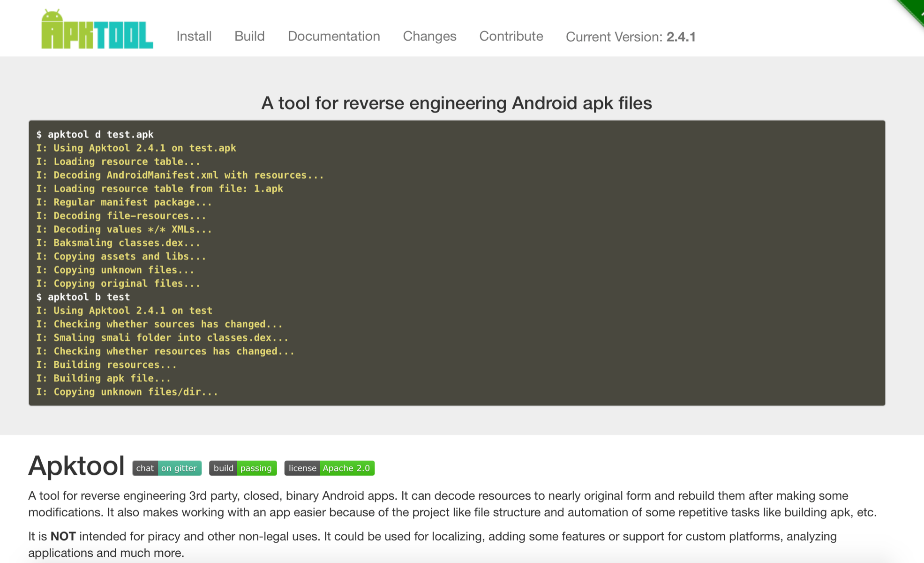Click the build passing badge
This screenshot has width=924, height=563.
(x=243, y=468)
